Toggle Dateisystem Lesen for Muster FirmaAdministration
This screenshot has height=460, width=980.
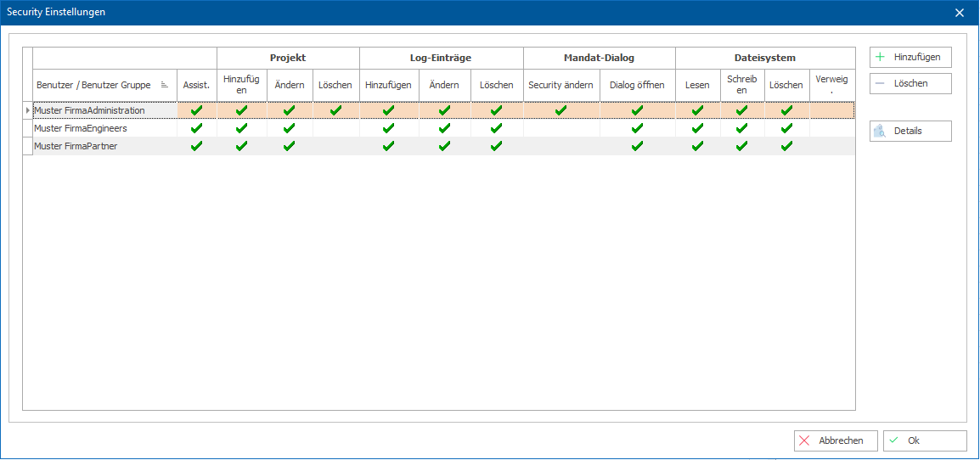697,110
